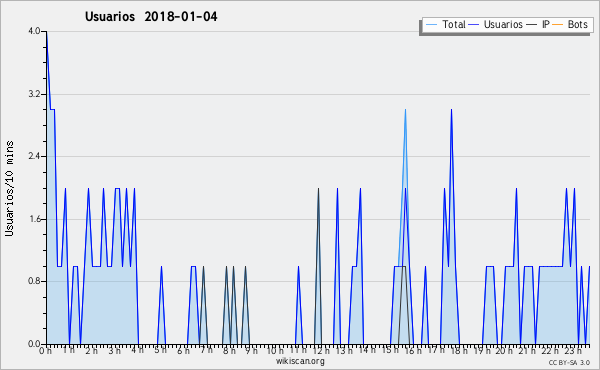Image resolution: width=600 pixels, height=370 pixels.
Task: Click the light blue Total peak near 16 h
Action: 405,110
